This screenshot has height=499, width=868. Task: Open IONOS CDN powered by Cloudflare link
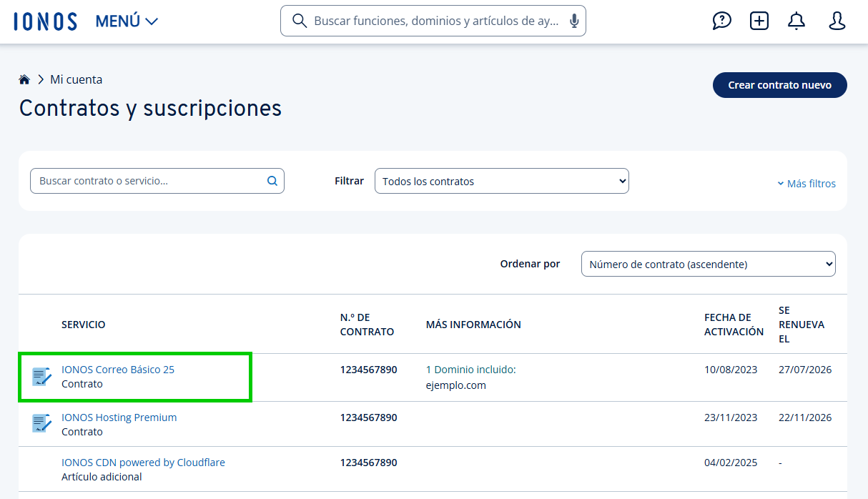[143, 463]
